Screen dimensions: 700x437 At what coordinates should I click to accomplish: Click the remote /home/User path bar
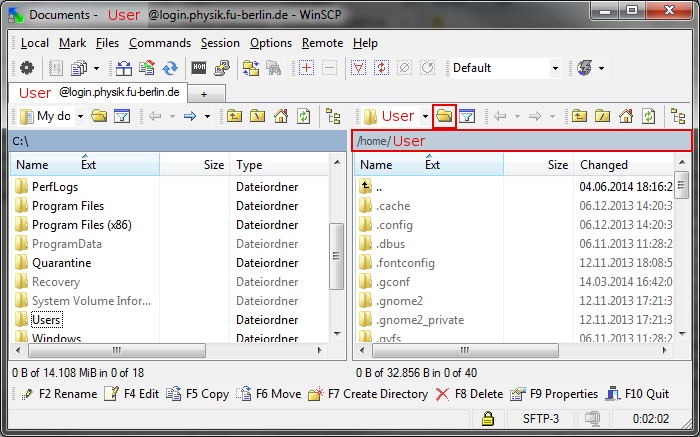point(521,141)
